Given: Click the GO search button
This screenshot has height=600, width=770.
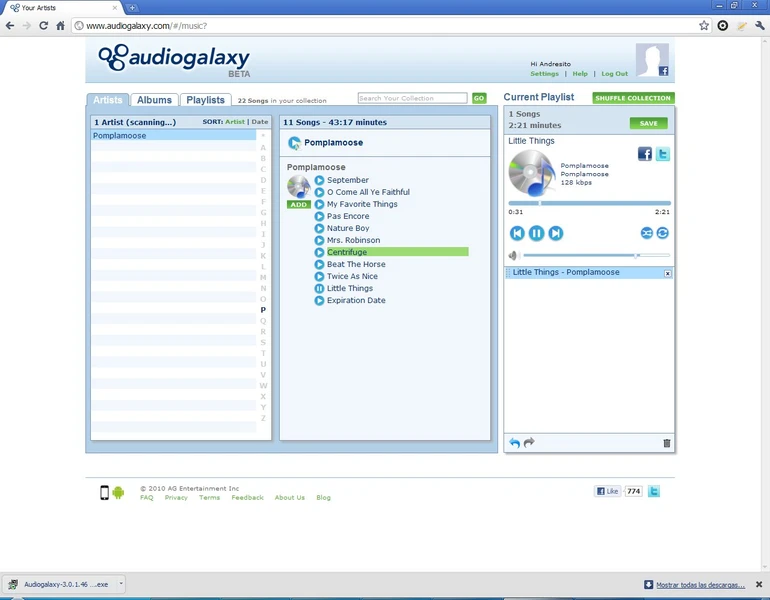Looking at the screenshot, I should coord(479,98).
